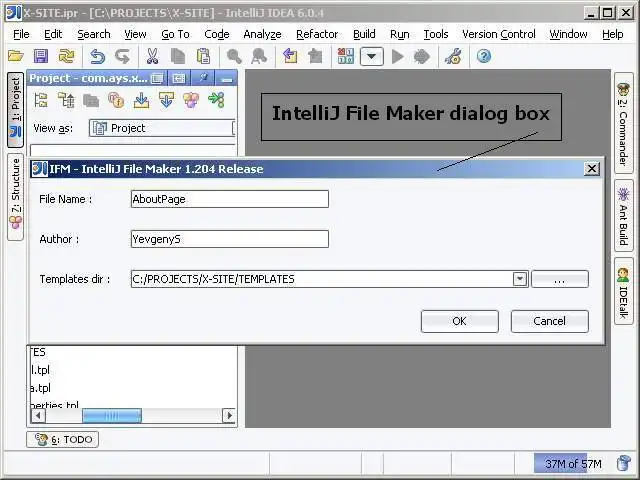
Task: Open the Analyze menu
Action: tap(262, 34)
